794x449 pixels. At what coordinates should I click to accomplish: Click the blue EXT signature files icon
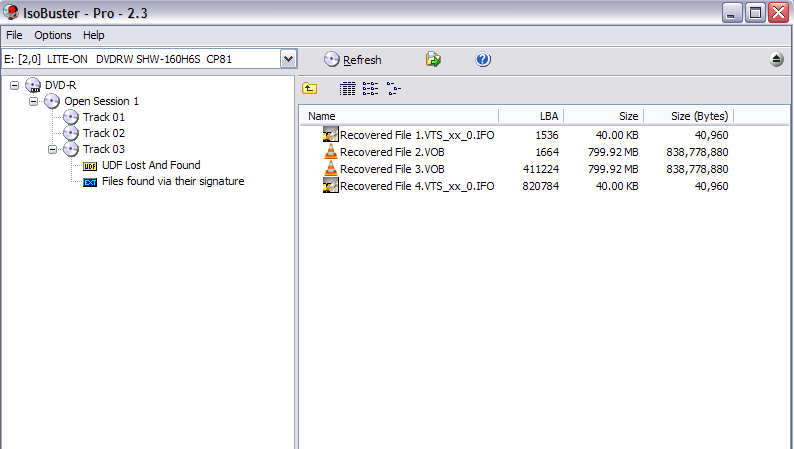(90, 182)
